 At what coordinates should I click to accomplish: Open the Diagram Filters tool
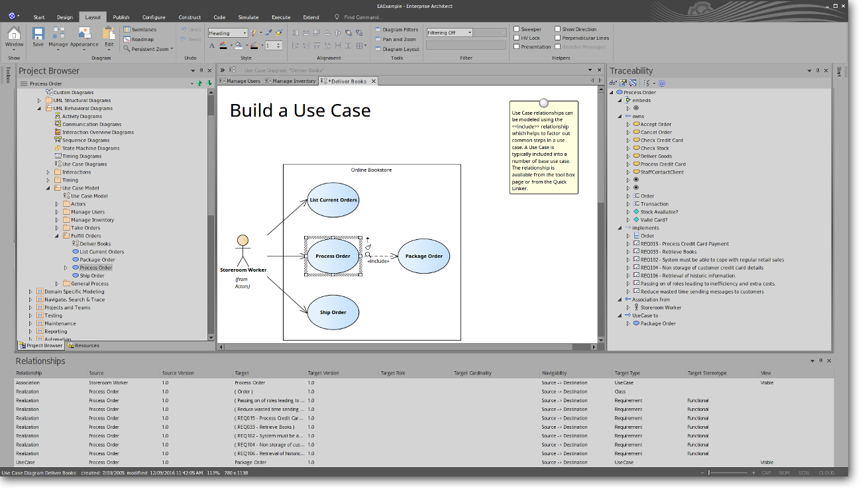point(400,29)
